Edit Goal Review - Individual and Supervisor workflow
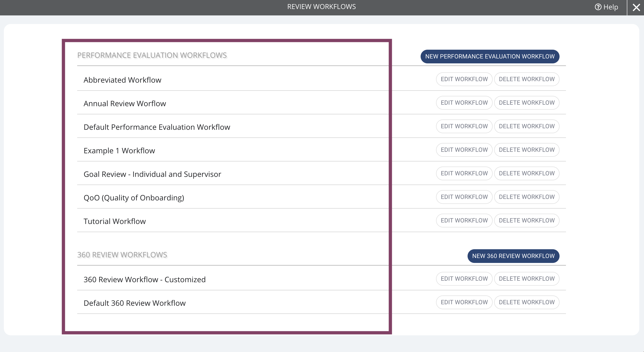 pyautogui.click(x=464, y=173)
